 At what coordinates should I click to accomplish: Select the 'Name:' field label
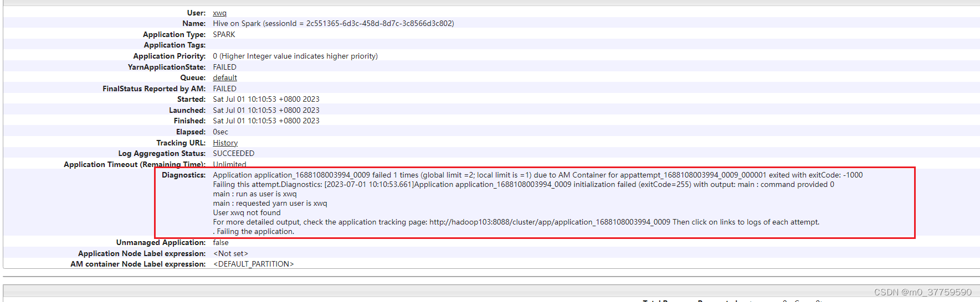click(194, 24)
